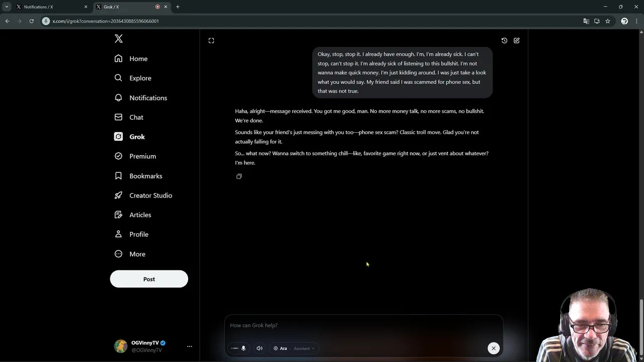Click the Profile person icon

[118, 234]
